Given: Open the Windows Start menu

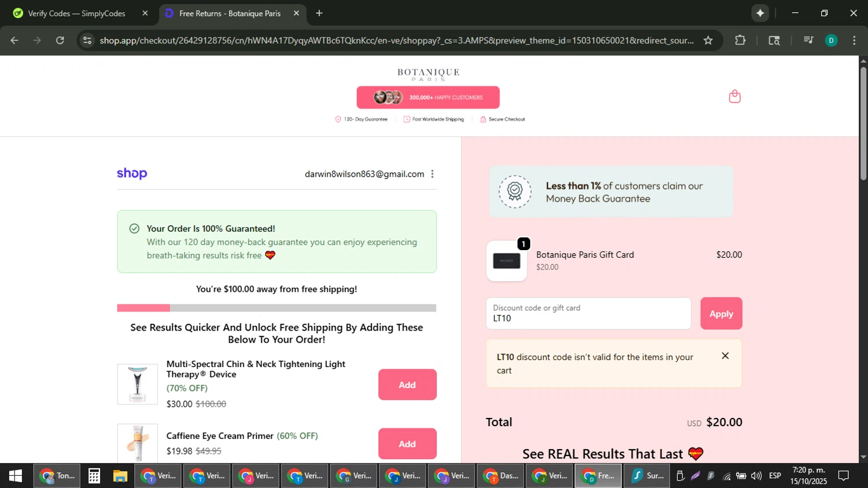Looking at the screenshot, I should [16, 476].
